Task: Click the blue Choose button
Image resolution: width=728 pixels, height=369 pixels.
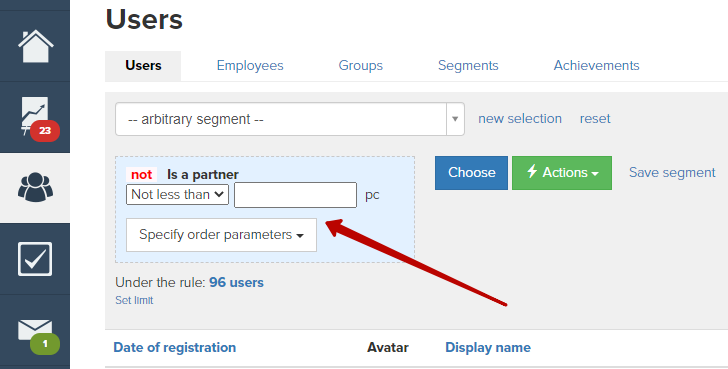Action: [471, 173]
